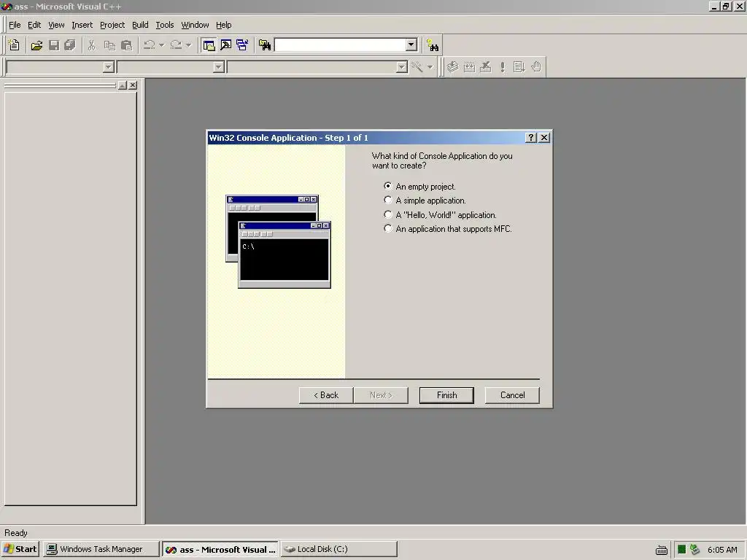Viewport: 747px width, 560px height.
Task: Open the Tools menu
Action: (x=165, y=25)
